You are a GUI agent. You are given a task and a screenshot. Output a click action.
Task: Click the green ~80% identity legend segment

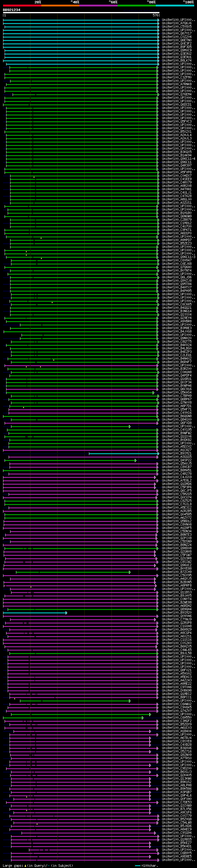pyautogui.click(x=137, y=6)
